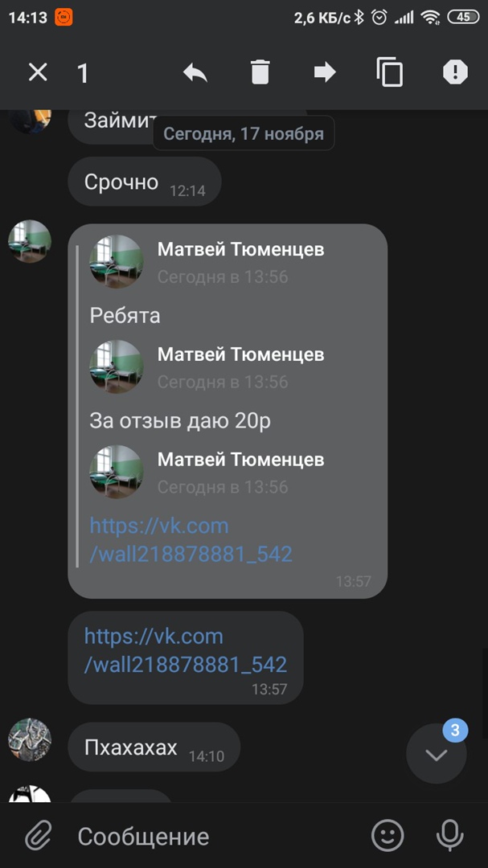This screenshot has height=868, width=488.
Task: Tap avatar next to Пхахахах message
Action: click(x=30, y=740)
